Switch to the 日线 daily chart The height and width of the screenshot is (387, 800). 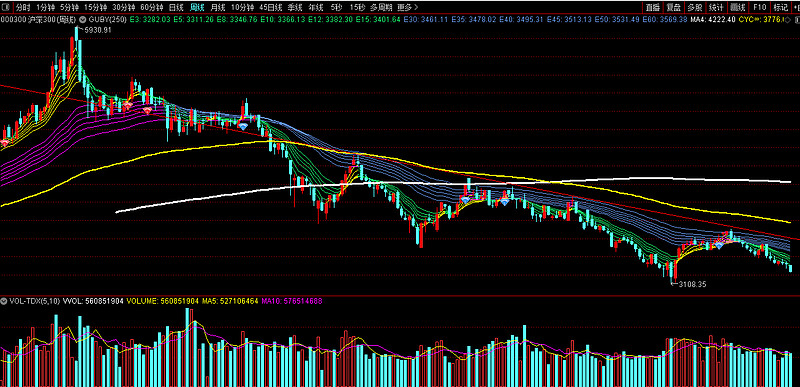click(176, 7)
